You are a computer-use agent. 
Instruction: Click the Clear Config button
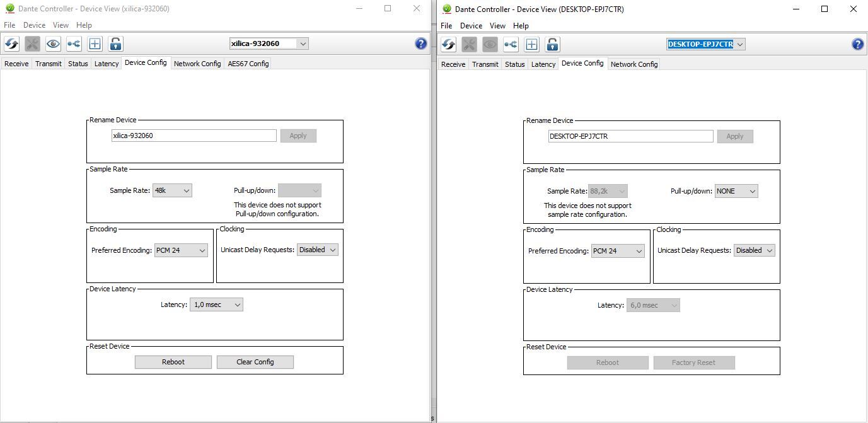click(x=255, y=362)
